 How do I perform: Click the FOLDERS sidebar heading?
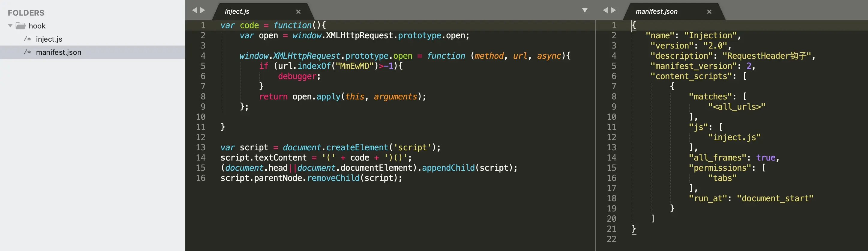point(26,13)
